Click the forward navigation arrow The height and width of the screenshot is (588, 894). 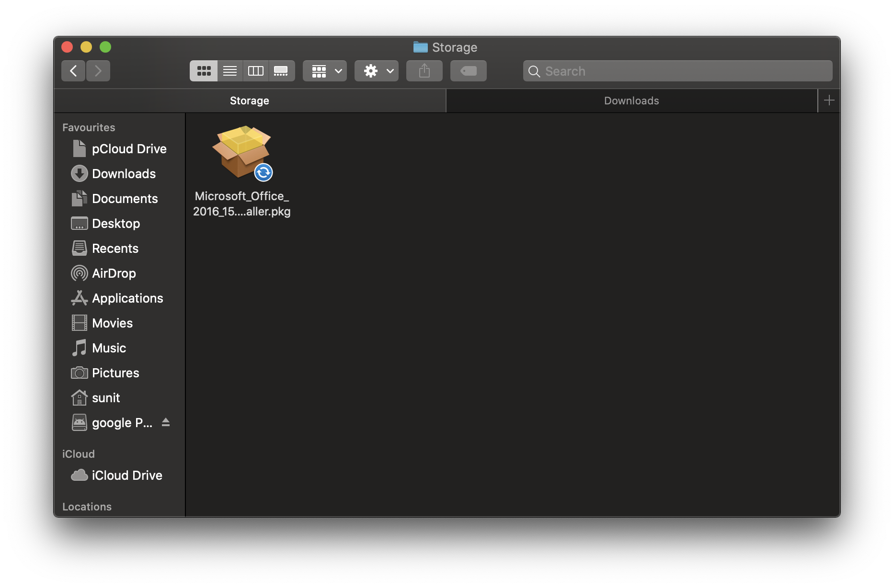tap(98, 70)
